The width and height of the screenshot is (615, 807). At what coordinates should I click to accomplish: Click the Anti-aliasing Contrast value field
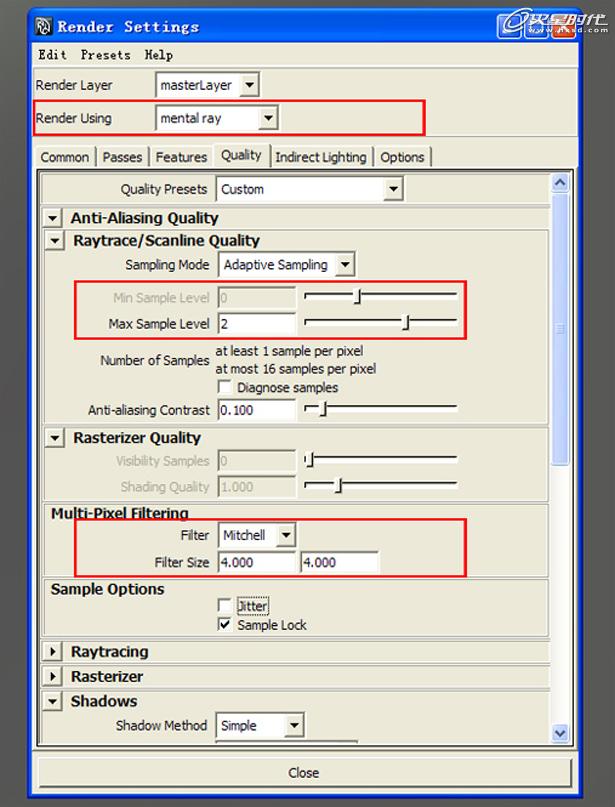[257, 410]
